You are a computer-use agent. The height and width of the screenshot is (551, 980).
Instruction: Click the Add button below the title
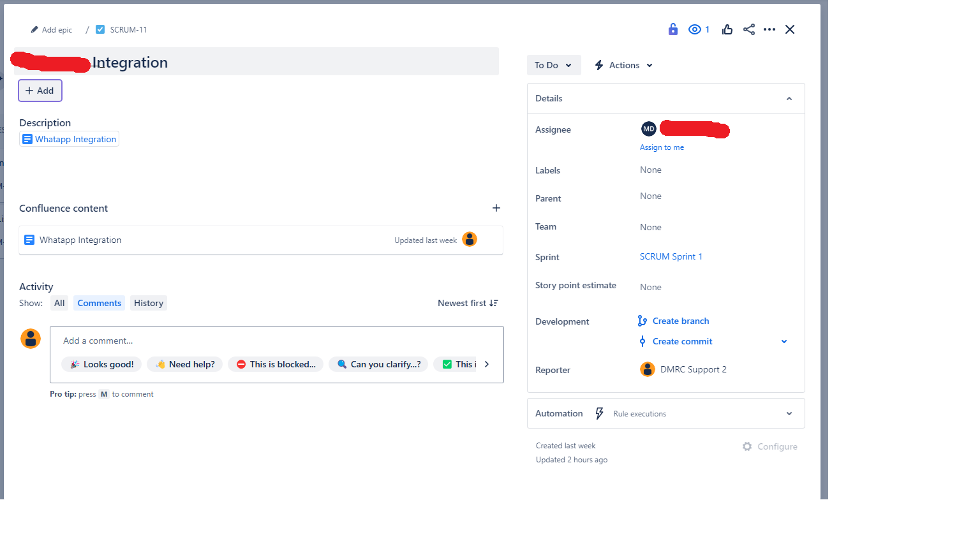click(40, 91)
